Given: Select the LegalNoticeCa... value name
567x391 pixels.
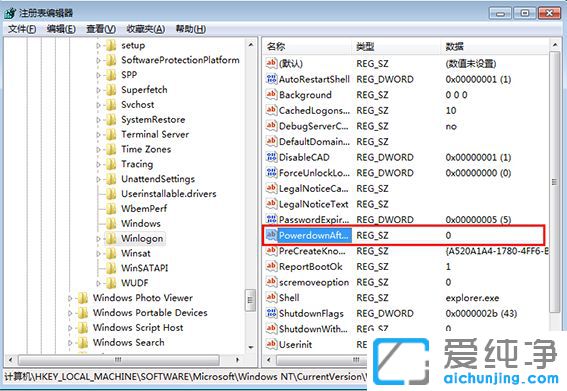Looking at the screenshot, I should click(x=314, y=188).
